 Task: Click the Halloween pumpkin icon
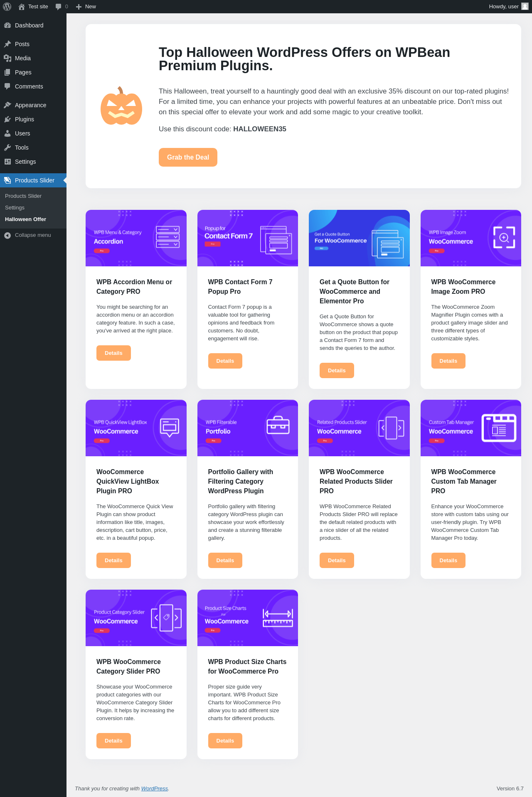[121, 106]
